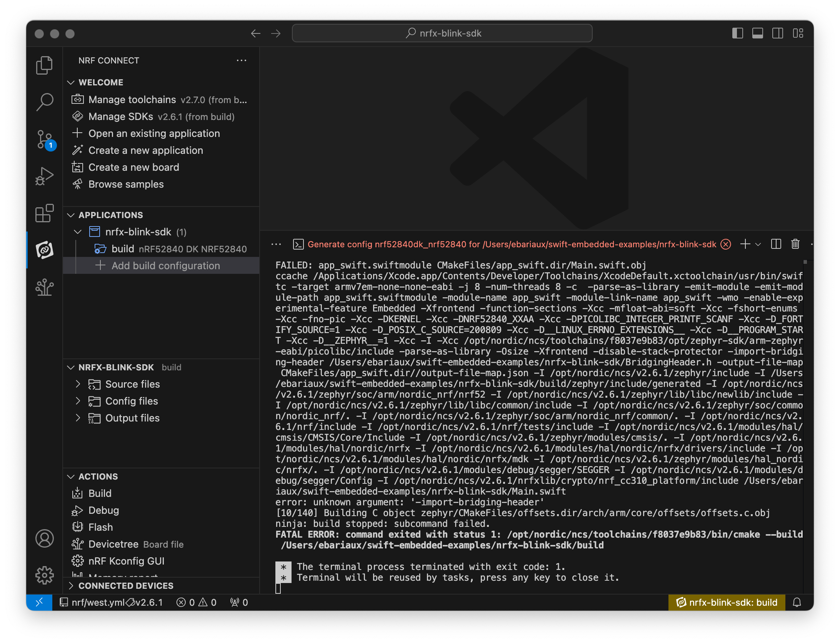Image resolution: width=840 pixels, height=643 pixels.
Task: Open Manage SDKs v2.6.1
Action: point(161,117)
